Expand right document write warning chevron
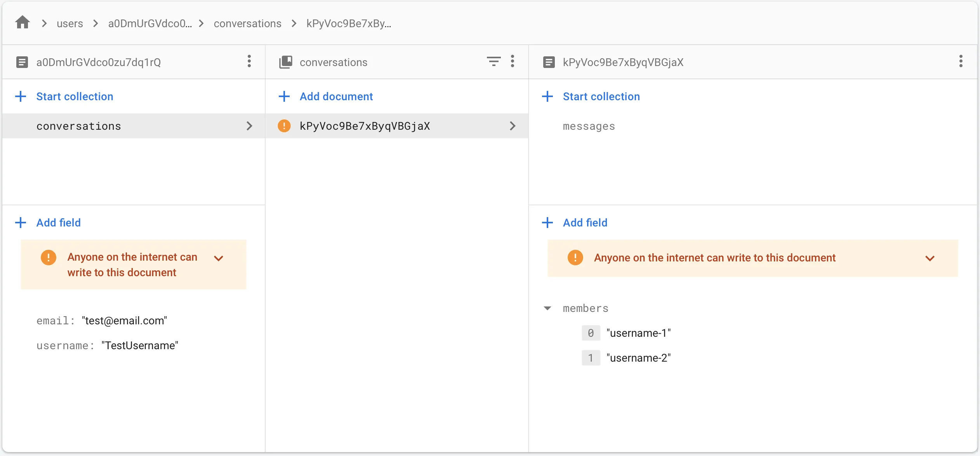 pos(930,258)
